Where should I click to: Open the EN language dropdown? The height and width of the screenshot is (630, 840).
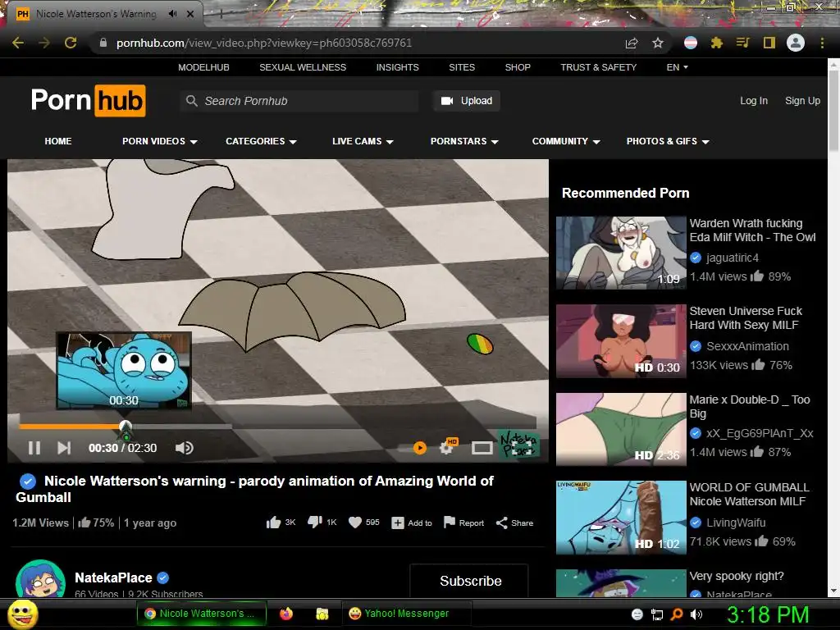click(677, 67)
